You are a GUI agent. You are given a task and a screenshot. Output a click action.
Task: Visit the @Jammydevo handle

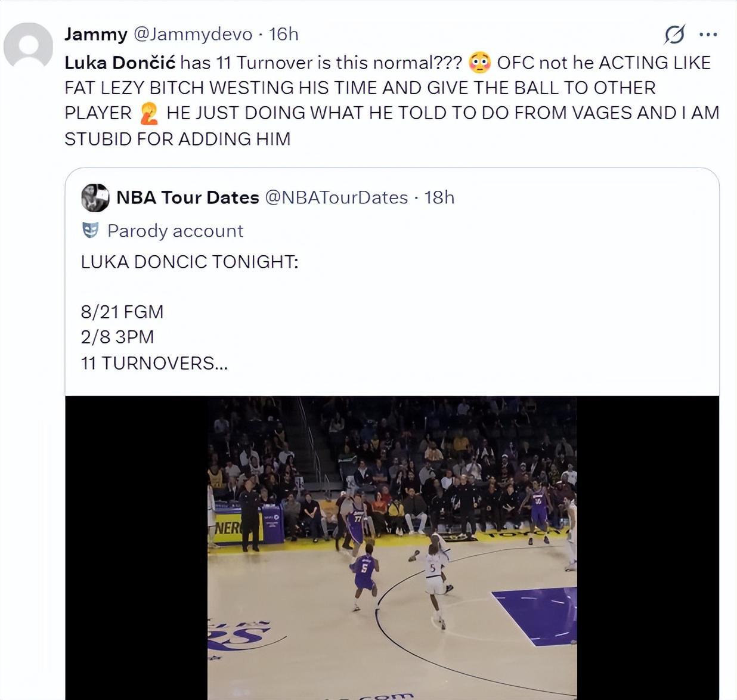(x=193, y=34)
